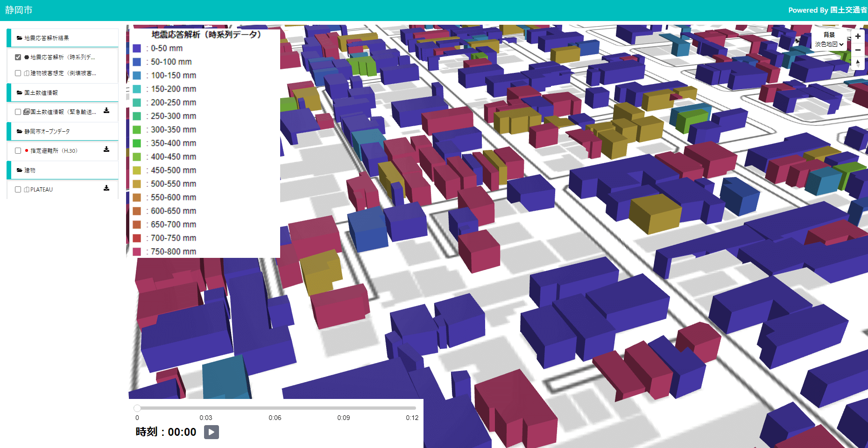Image resolution: width=868 pixels, height=448 pixels.
Task: Show the 指定避難所（H.30） layer
Action: [18, 150]
